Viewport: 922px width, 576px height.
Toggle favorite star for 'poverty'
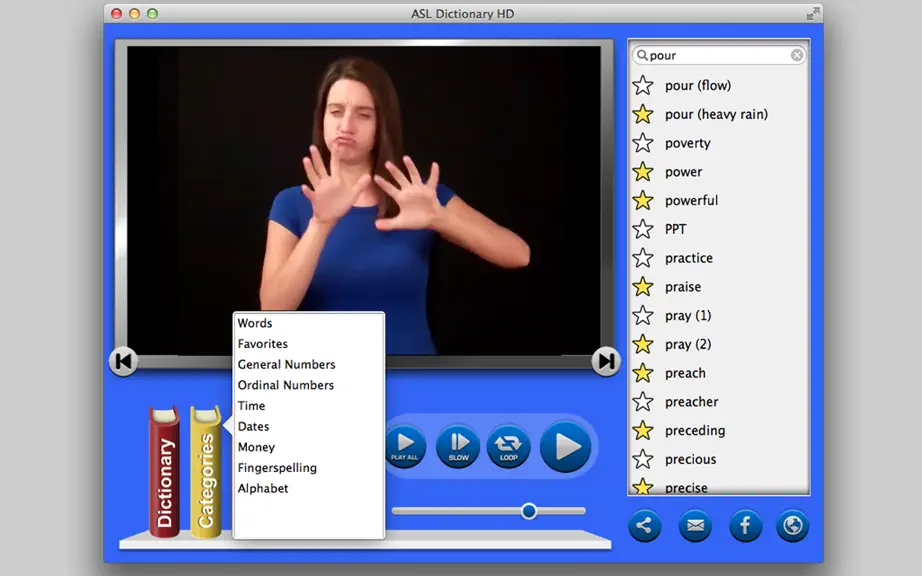(x=643, y=143)
